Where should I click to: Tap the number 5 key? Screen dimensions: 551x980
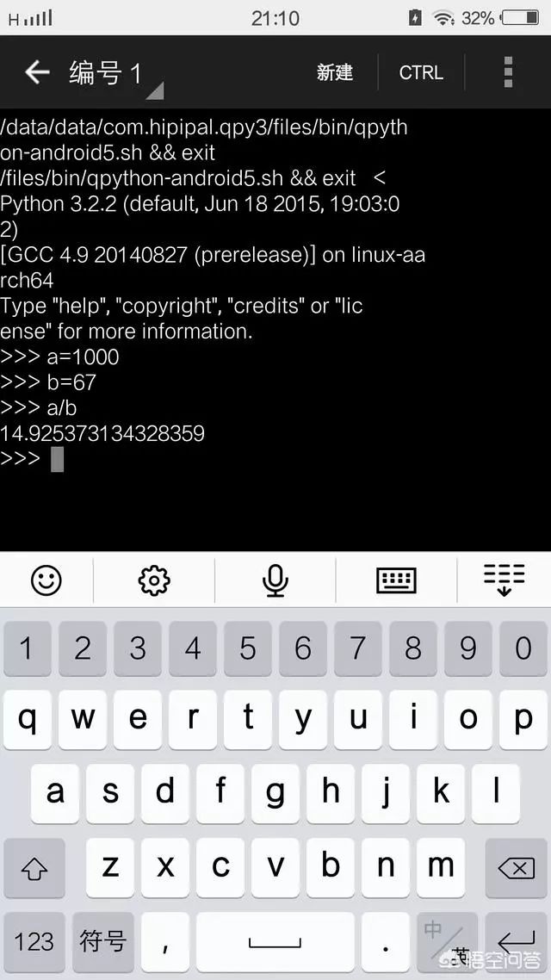247,648
